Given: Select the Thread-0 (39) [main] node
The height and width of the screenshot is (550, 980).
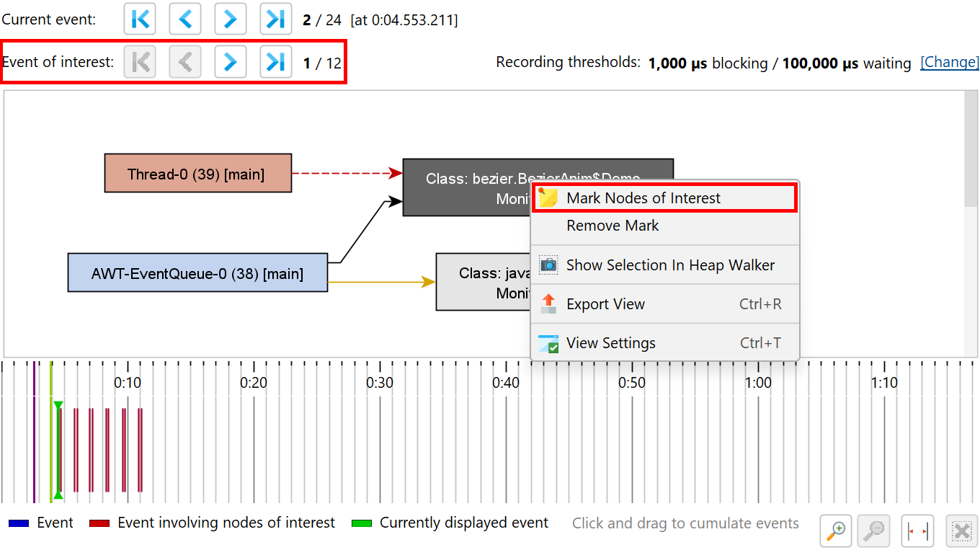Looking at the screenshot, I should point(198,173).
